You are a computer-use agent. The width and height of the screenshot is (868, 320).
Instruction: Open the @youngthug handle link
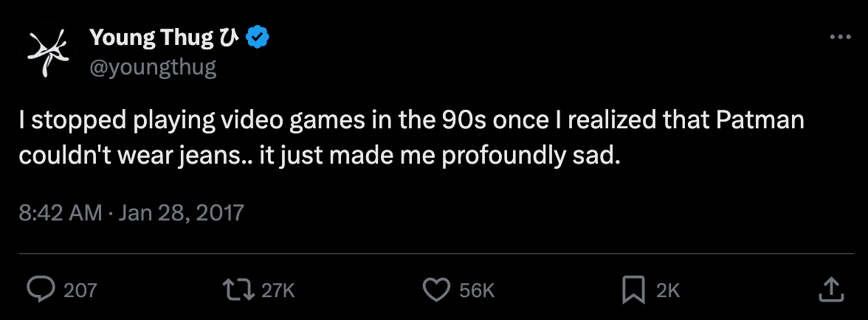click(153, 68)
